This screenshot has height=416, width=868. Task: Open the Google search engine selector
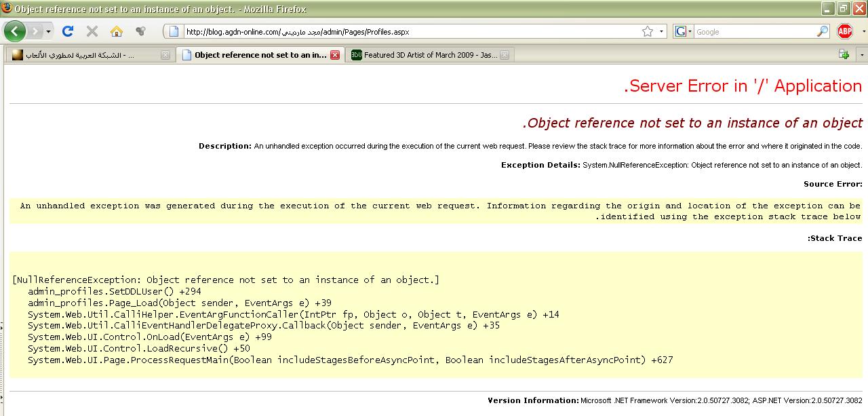point(684,31)
